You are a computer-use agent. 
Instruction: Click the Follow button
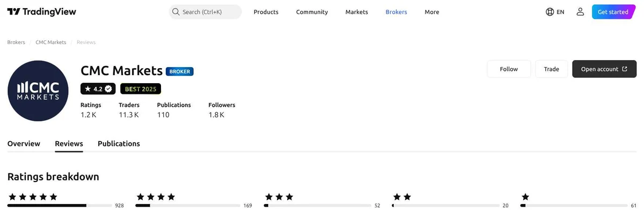pos(509,69)
